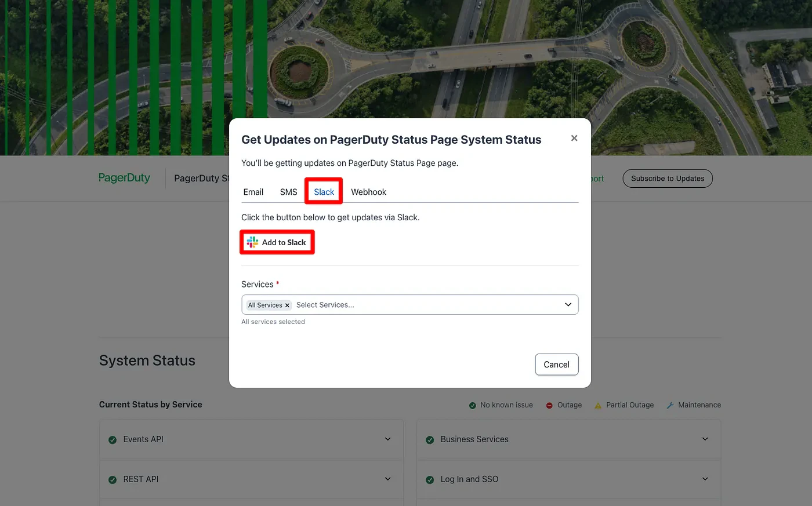This screenshot has width=812, height=506.
Task: Click the REST API green status checkmark
Action: tap(113, 480)
